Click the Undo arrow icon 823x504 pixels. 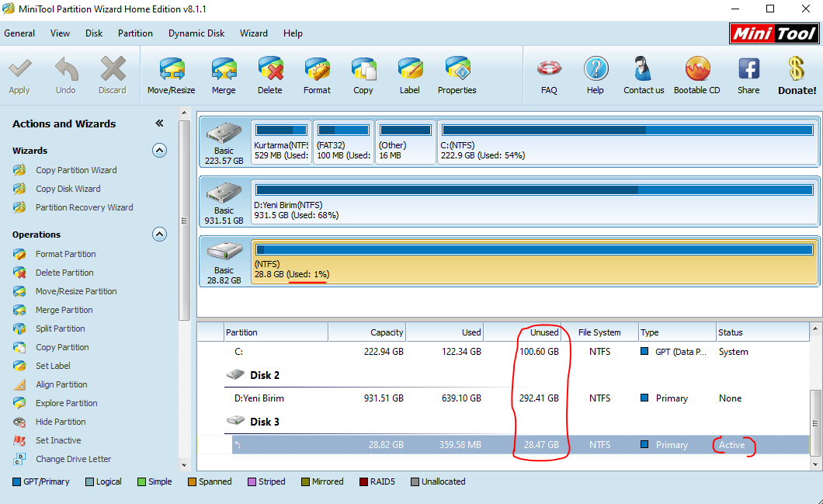point(66,69)
